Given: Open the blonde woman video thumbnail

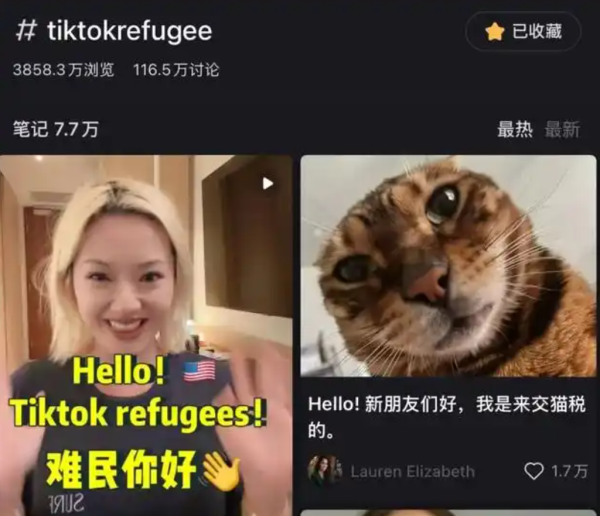Looking at the screenshot, I should [146, 335].
